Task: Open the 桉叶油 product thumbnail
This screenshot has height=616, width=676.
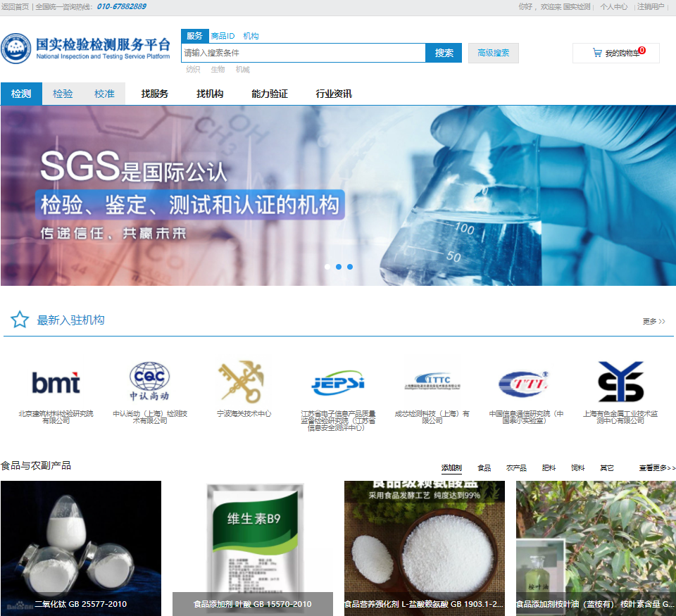Action: pyautogui.click(x=596, y=548)
